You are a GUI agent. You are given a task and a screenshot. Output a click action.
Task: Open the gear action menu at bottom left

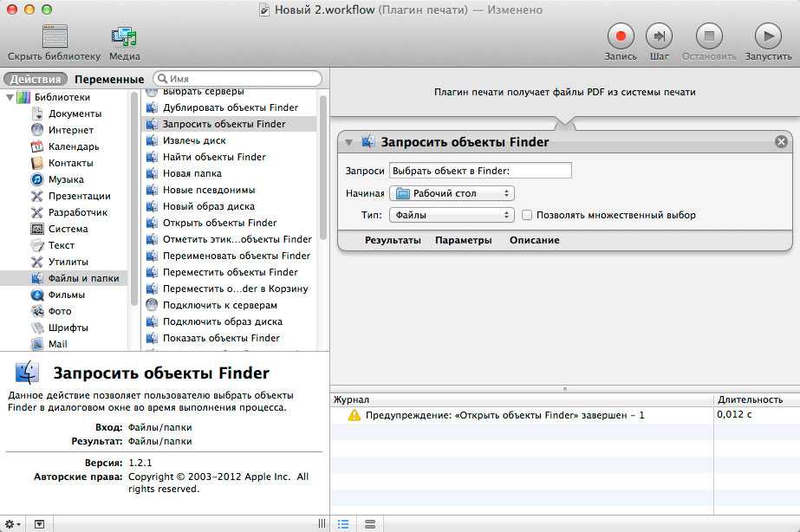coord(14,524)
